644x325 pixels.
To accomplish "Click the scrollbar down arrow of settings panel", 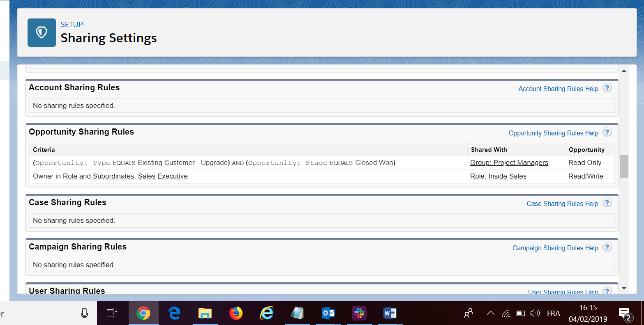I will coord(624,288).
